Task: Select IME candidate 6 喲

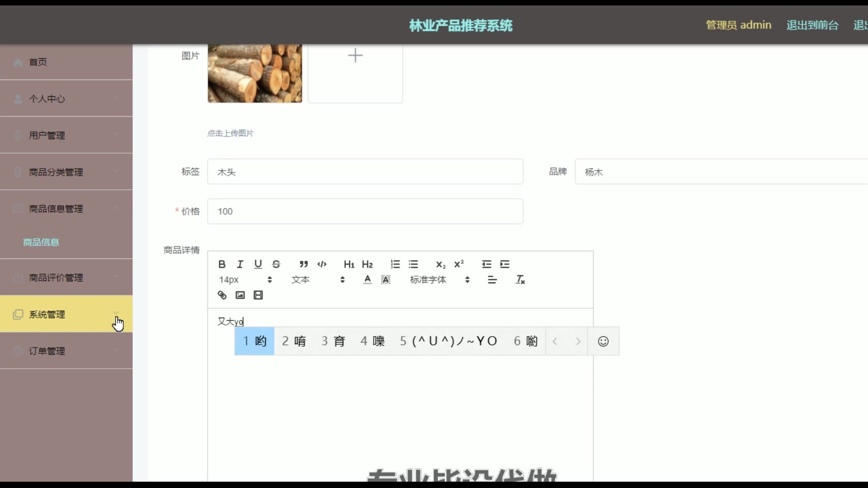Action: [x=526, y=341]
